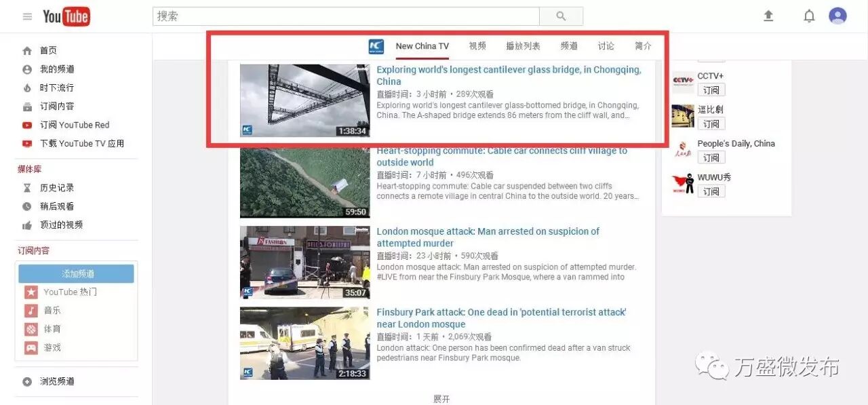The image size is (868, 405).
Task: Click the 逗比剧 channel avatar
Action: (x=682, y=116)
